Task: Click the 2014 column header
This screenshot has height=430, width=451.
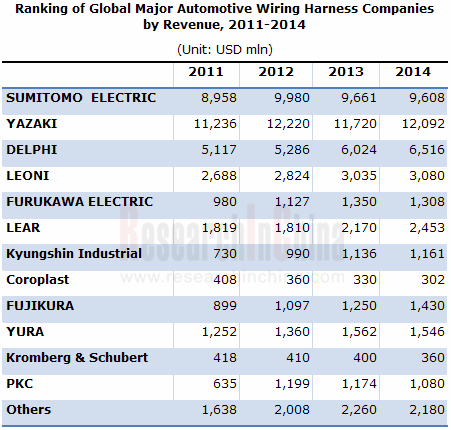Action: [x=413, y=72]
